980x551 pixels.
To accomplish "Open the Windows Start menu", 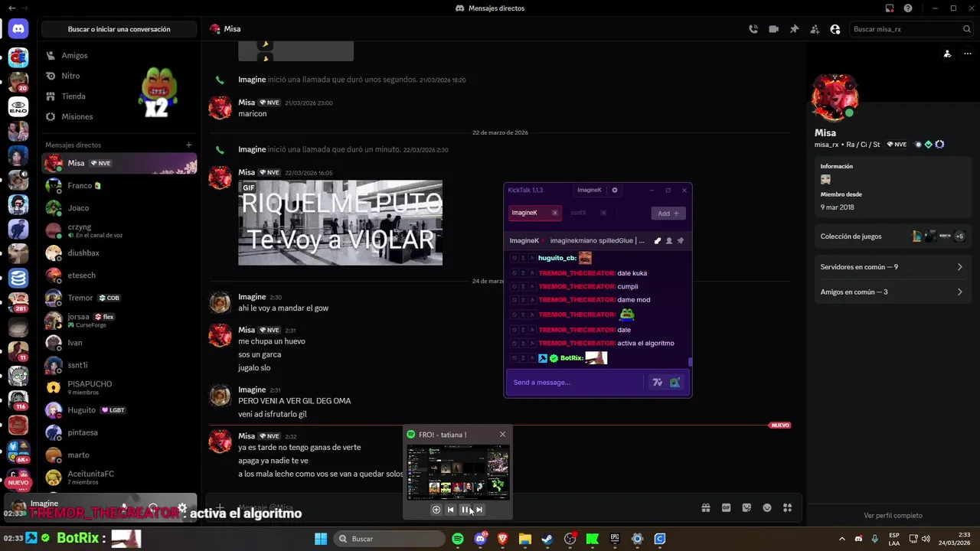I will coord(321,539).
